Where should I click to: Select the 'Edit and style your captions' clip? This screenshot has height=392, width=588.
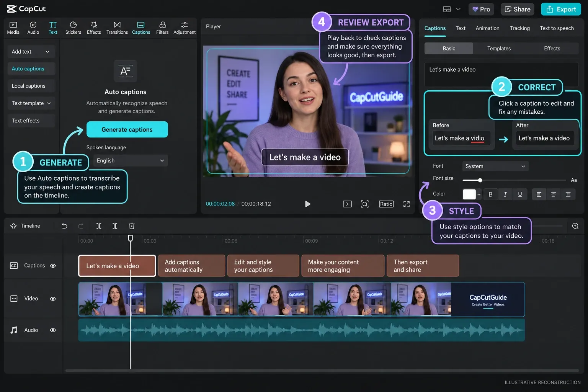(263, 266)
